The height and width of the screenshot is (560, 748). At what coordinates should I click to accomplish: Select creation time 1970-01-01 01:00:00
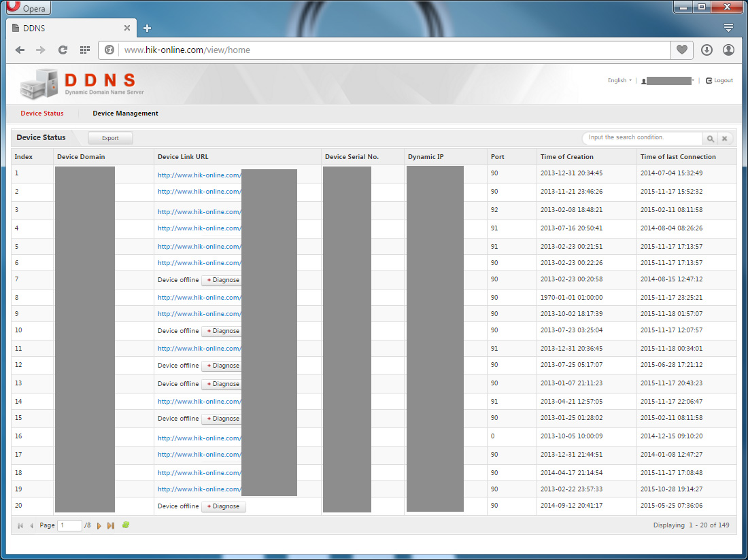pyautogui.click(x=571, y=298)
